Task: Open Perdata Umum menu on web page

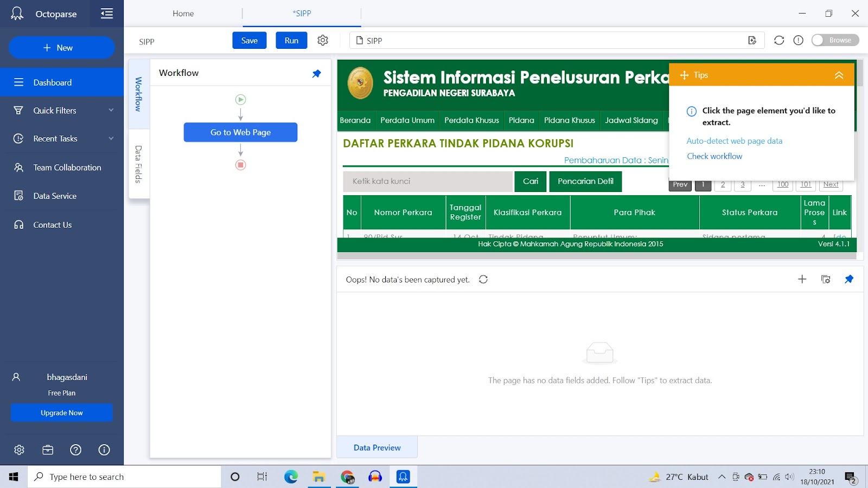Action: 407,120
